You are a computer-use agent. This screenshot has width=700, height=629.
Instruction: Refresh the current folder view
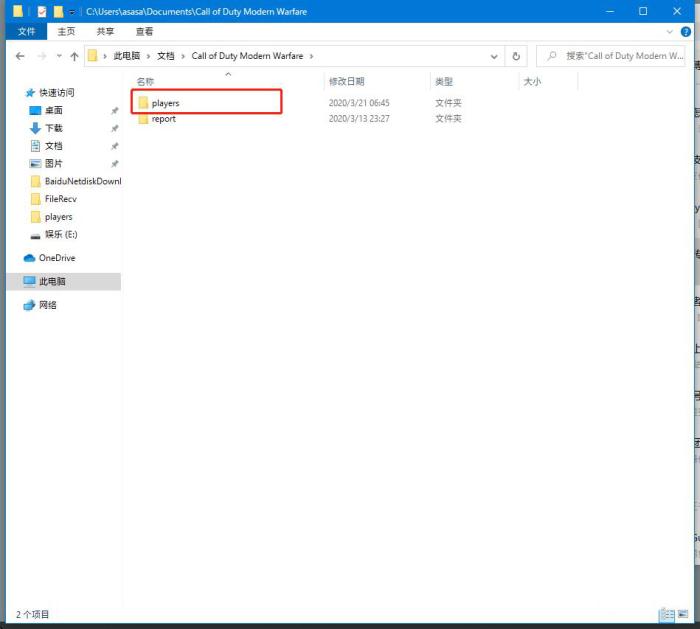(516, 56)
